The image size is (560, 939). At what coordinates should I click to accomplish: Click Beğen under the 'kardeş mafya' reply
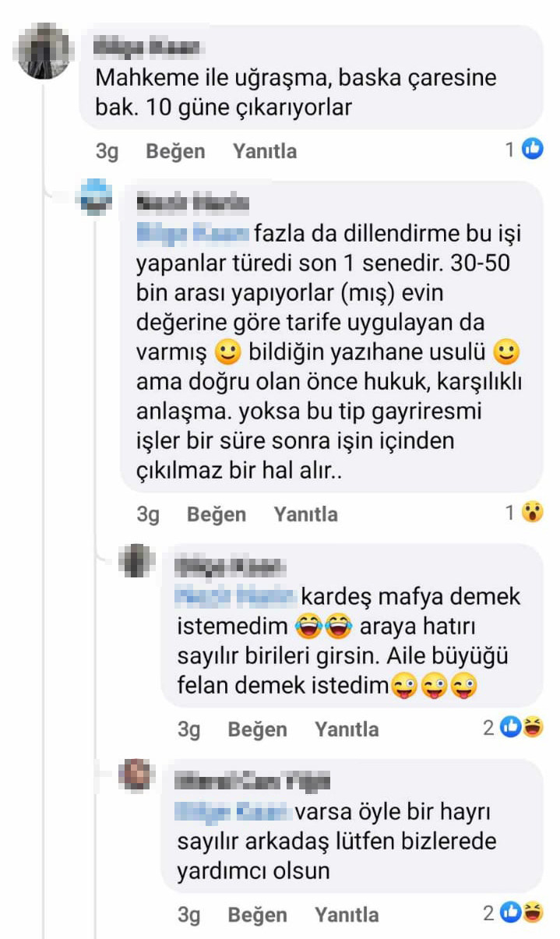pyautogui.click(x=257, y=729)
